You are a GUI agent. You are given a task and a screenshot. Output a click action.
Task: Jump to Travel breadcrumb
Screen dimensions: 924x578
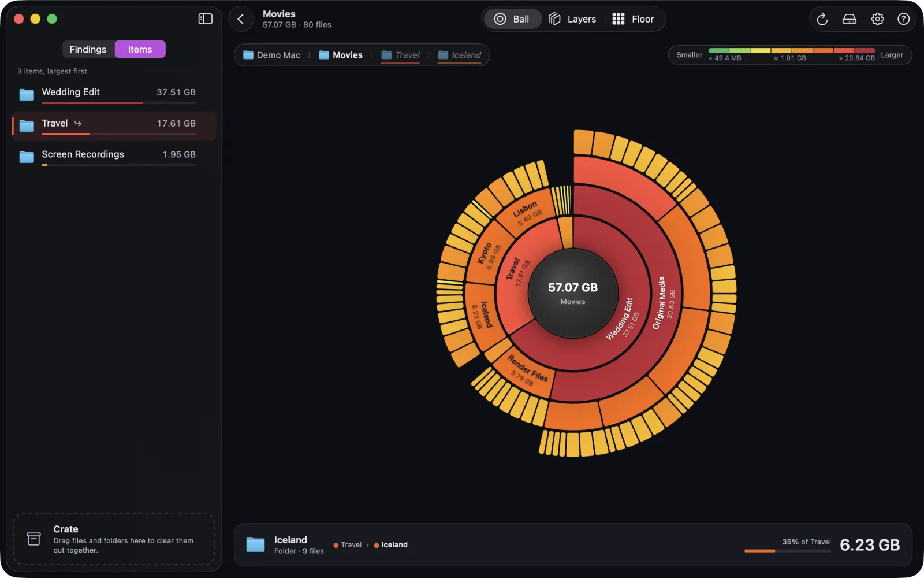400,55
